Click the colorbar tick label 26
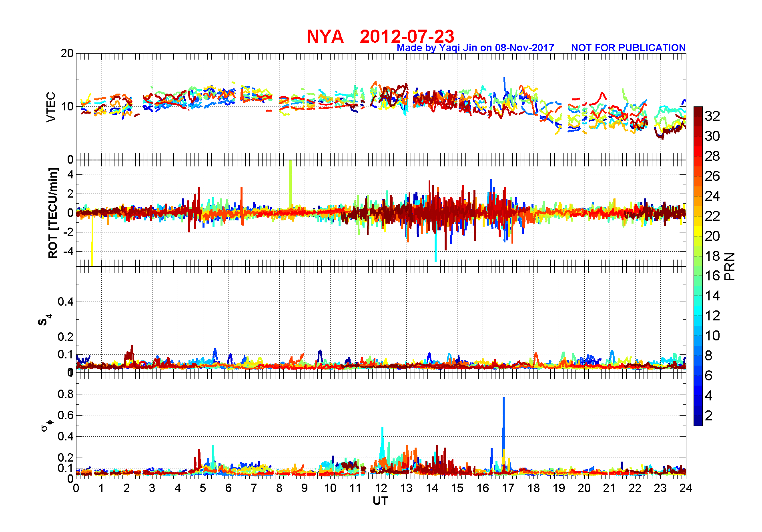 tap(712, 176)
